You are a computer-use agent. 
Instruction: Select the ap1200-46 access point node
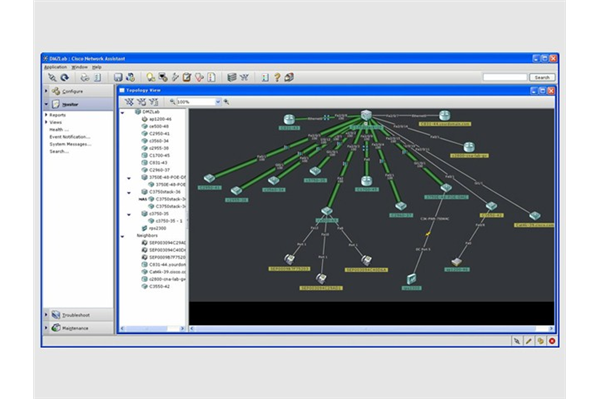click(457, 262)
